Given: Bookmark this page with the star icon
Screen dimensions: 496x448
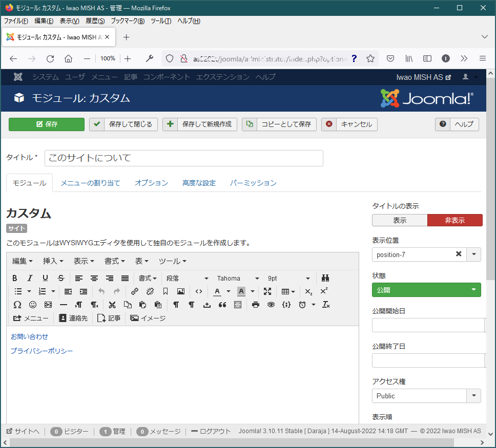Looking at the screenshot, I should (x=370, y=59).
